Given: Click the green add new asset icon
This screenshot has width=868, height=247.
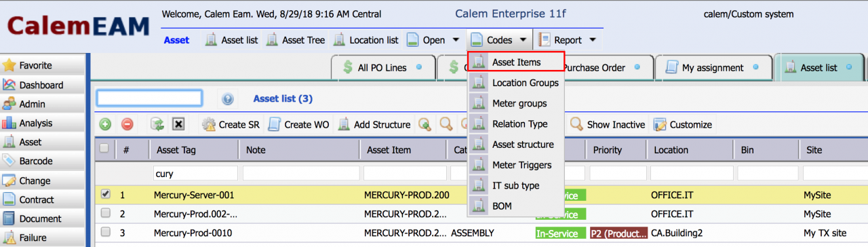Looking at the screenshot, I should [x=105, y=124].
